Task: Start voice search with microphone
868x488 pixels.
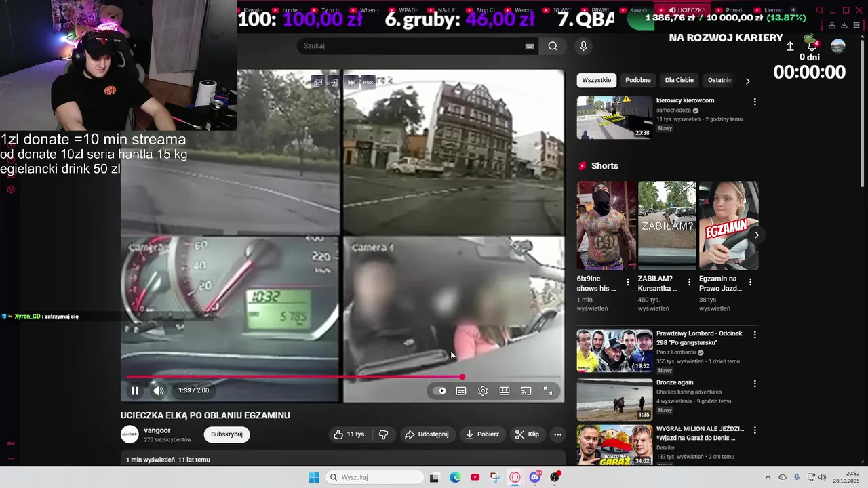Action: [x=583, y=46]
